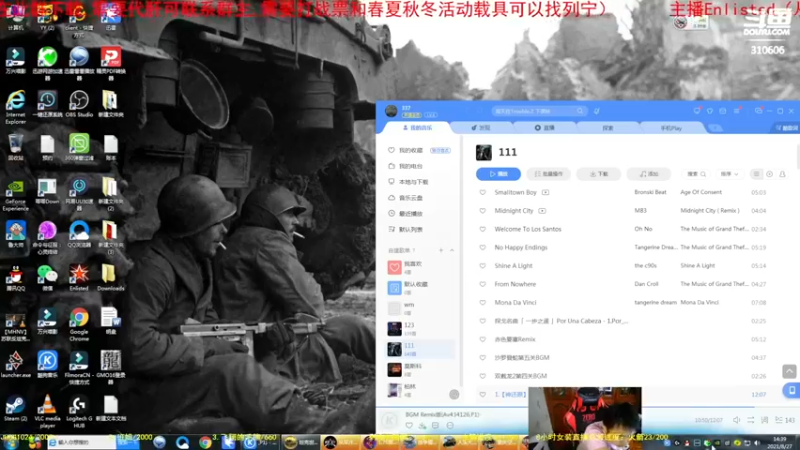Click the volume speaker icon in player bar
The width and height of the screenshot is (800, 450).
[736, 420]
